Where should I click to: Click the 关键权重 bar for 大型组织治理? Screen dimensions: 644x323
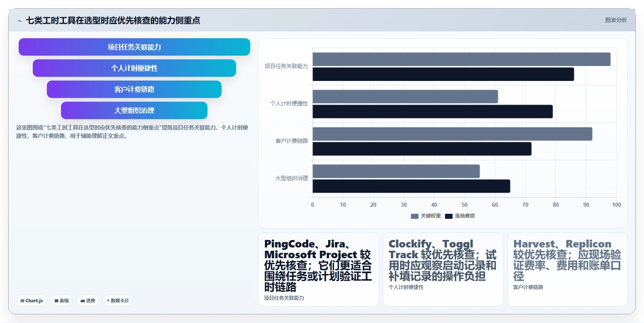[x=396, y=171]
